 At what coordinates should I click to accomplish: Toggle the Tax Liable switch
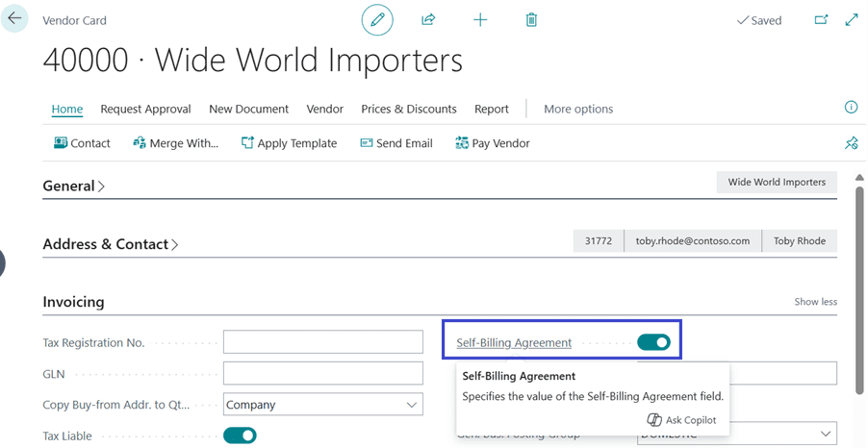[x=240, y=436]
